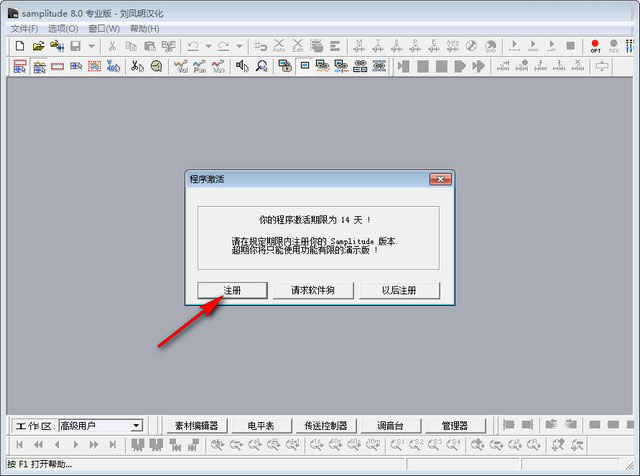Viewport: 640px width, 476px height.
Task: Click the go-to-start transport icon
Action: [20, 445]
